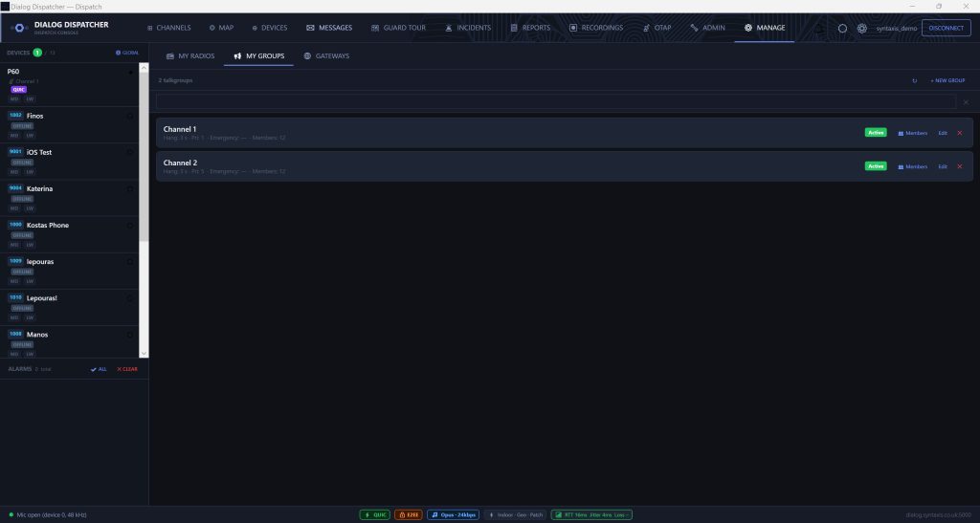Click the Channel 1 group name
Viewport: 980px width, 523px height.
pyautogui.click(x=180, y=129)
